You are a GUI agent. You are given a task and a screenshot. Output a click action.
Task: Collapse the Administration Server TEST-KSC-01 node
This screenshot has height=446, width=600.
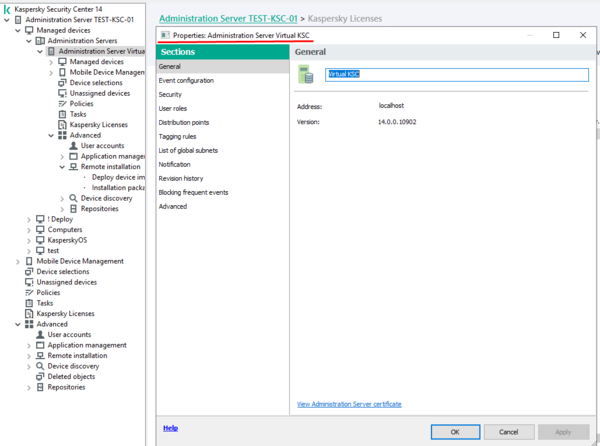7,20
